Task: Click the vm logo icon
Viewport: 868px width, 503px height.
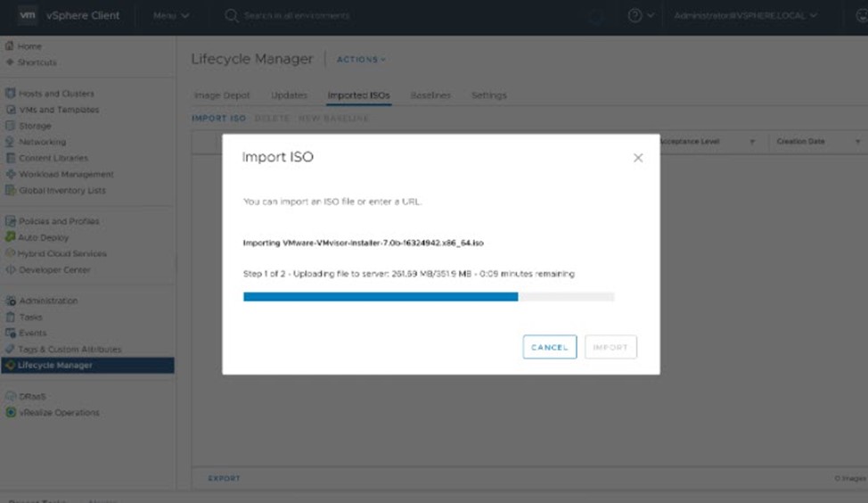Action: click(27, 15)
